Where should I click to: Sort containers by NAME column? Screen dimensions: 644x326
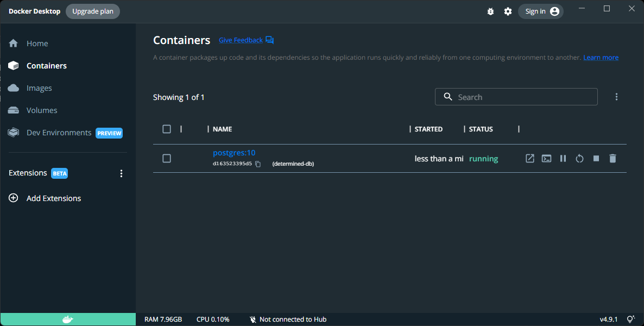[222, 129]
